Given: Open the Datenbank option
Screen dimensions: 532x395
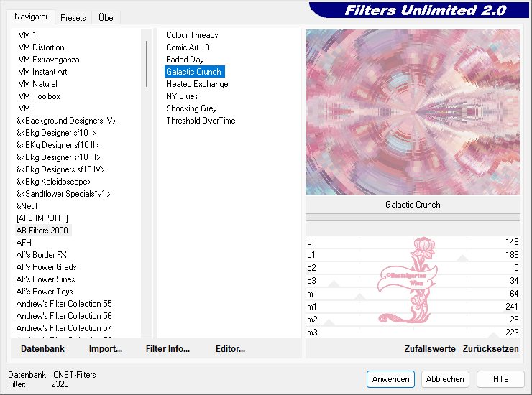Looking at the screenshot, I should [42, 349].
